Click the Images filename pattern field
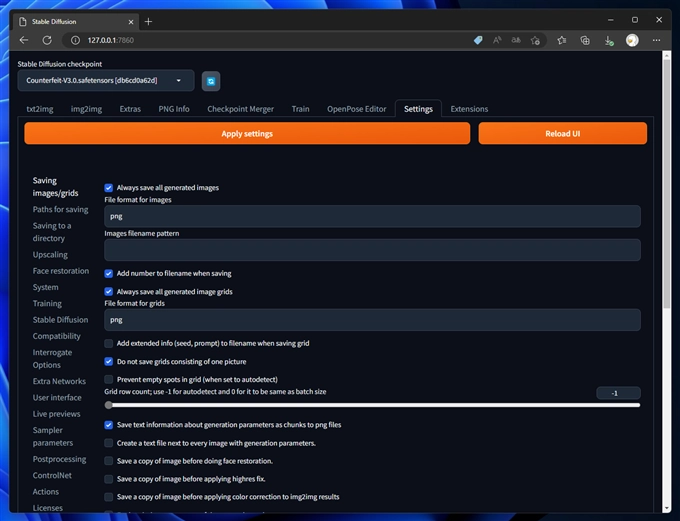The width and height of the screenshot is (680, 521). pos(372,250)
